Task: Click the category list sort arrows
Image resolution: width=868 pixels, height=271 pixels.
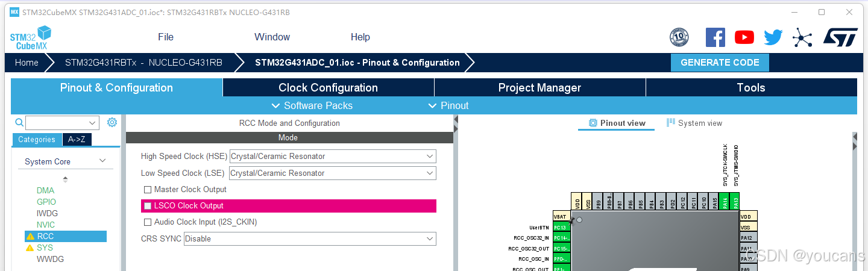Action: tap(65, 179)
